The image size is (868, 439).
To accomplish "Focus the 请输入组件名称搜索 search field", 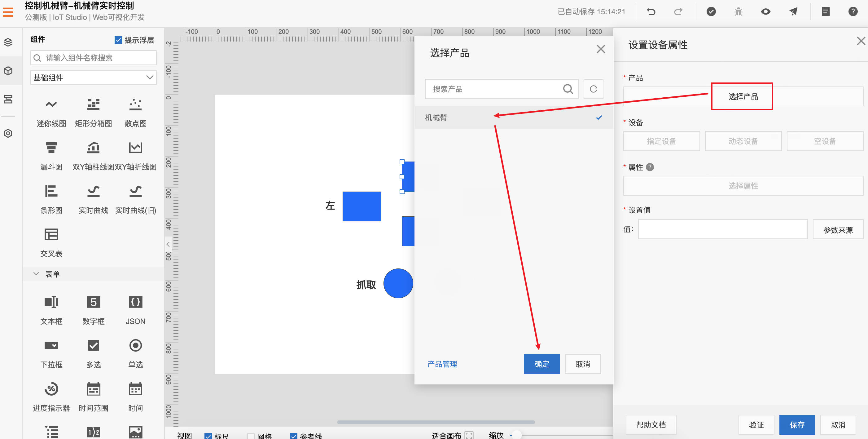I will point(93,58).
